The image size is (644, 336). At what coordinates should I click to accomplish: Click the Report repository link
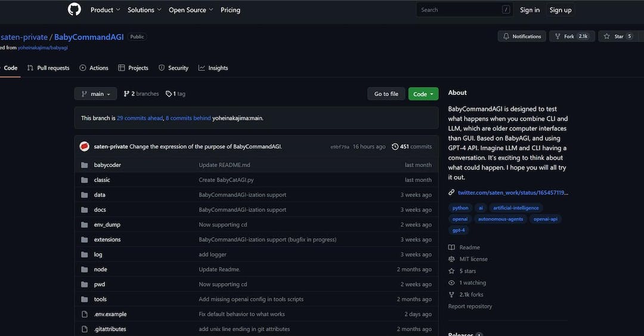(470, 306)
